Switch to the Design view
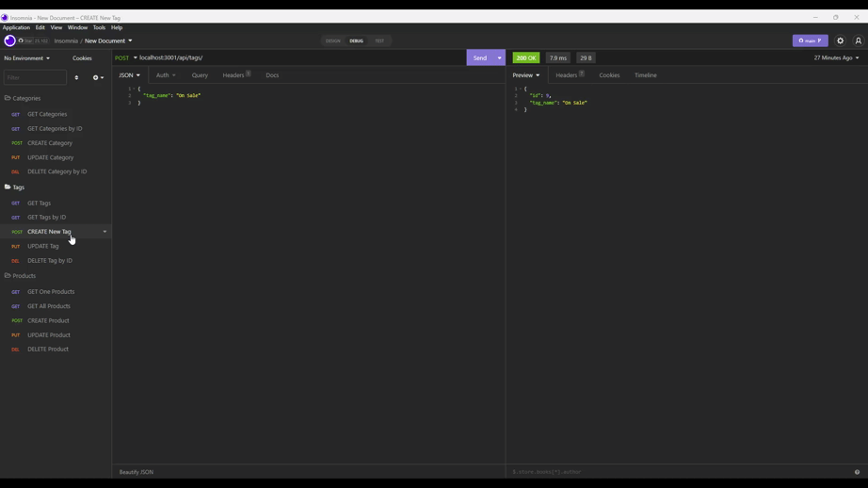Viewport: 868px width, 488px height. click(332, 41)
